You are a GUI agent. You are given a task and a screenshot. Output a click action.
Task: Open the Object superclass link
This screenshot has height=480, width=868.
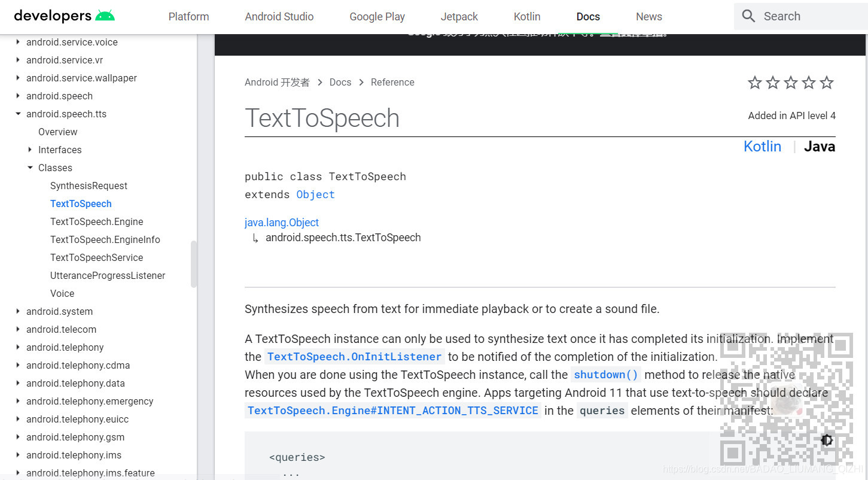pyautogui.click(x=315, y=195)
